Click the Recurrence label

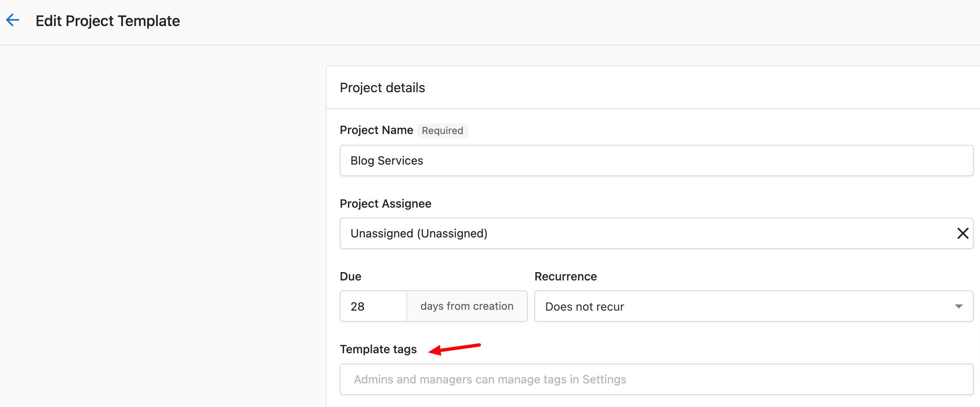coord(565,276)
